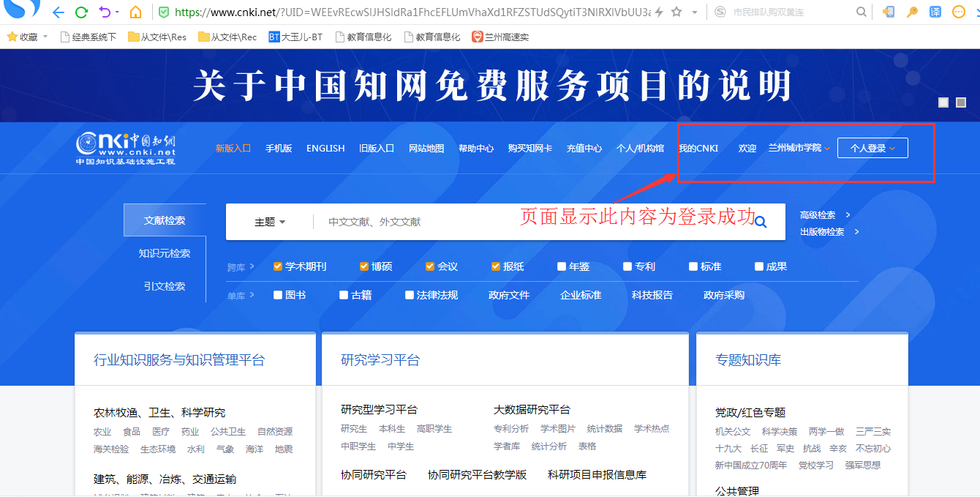This screenshot has width=980, height=497.
Task: Check the 古籍 checkbox
Action: [x=344, y=295]
